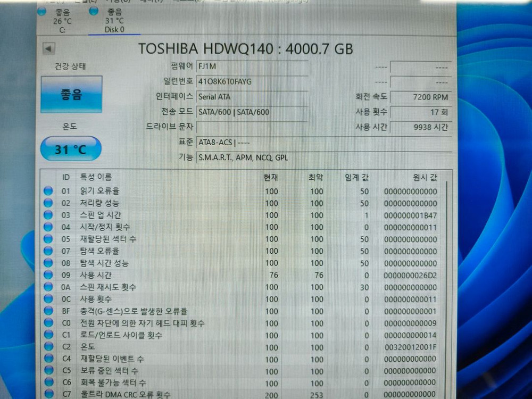Viewport: 532px width, 399px height.
Task: Click status orb for 03 스핀 업 시간
Action: tap(48, 215)
